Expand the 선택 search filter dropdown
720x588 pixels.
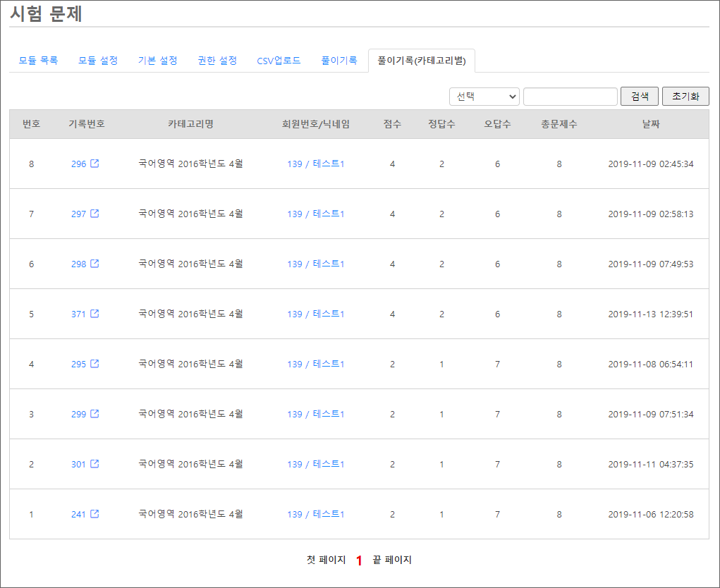point(484,97)
